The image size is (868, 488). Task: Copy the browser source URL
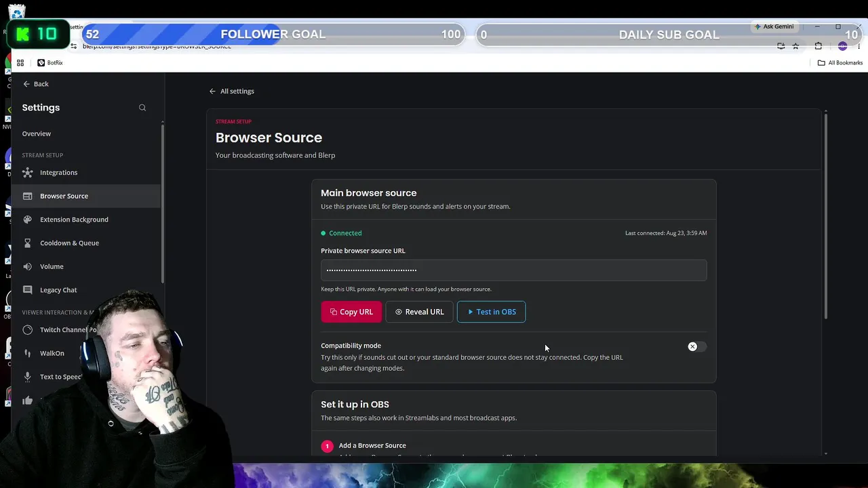pyautogui.click(x=351, y=312)
